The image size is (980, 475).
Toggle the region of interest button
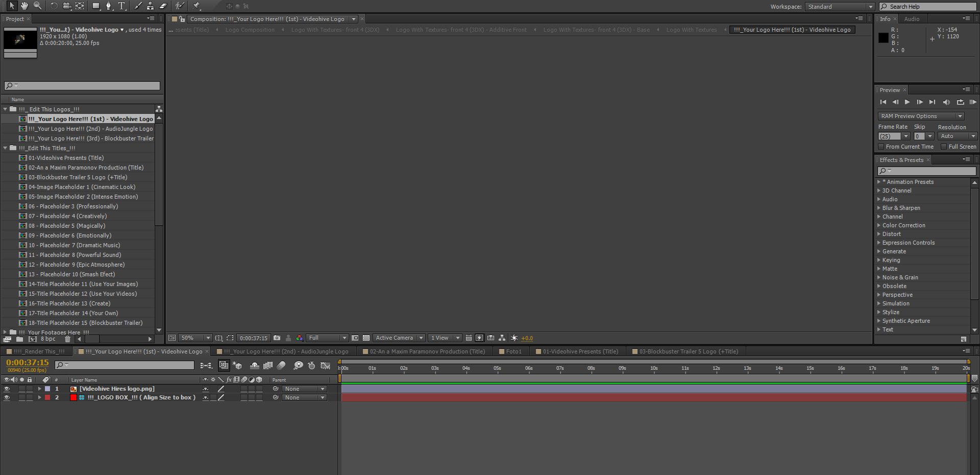pos(355,338)
